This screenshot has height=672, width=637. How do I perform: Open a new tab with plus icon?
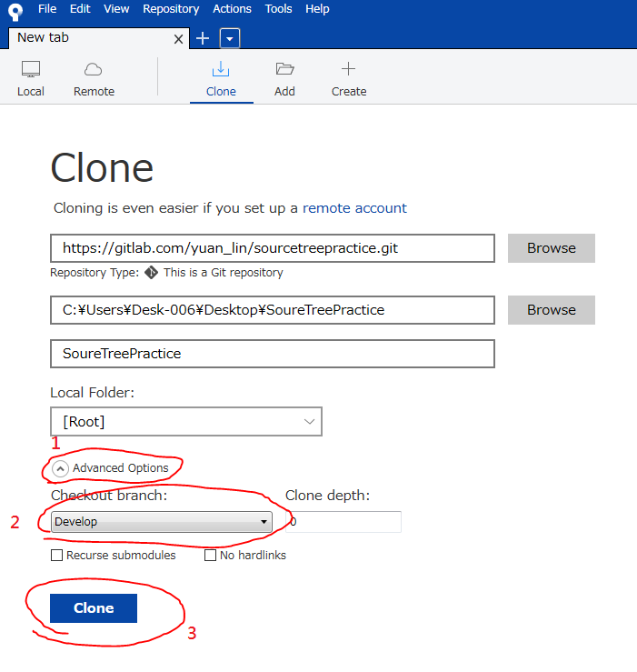(x=203, y=38)
